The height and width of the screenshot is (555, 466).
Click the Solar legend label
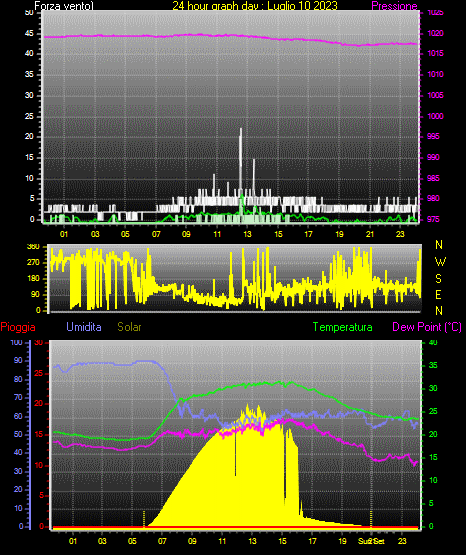click(x=130, y=327)
